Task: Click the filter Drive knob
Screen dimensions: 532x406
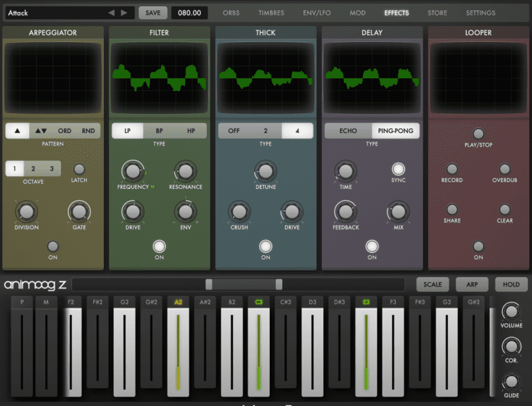Action: pos(133,212)
